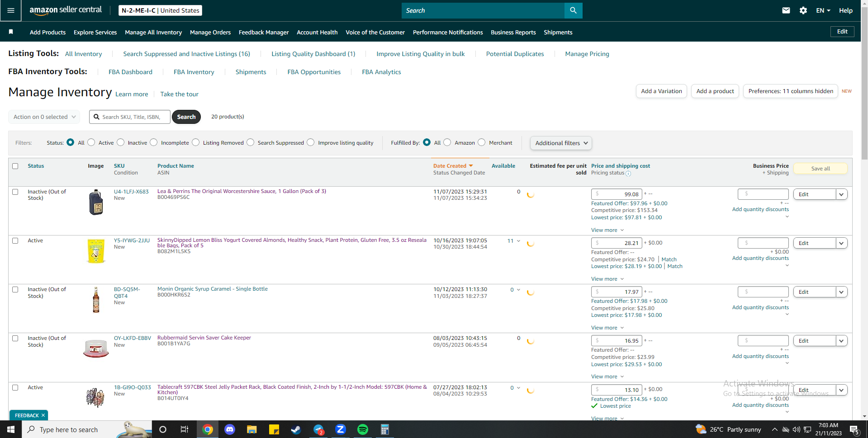The image size is (868, 438).
Task: Select the Active status radio button
Action: click(x=91, y=142)
